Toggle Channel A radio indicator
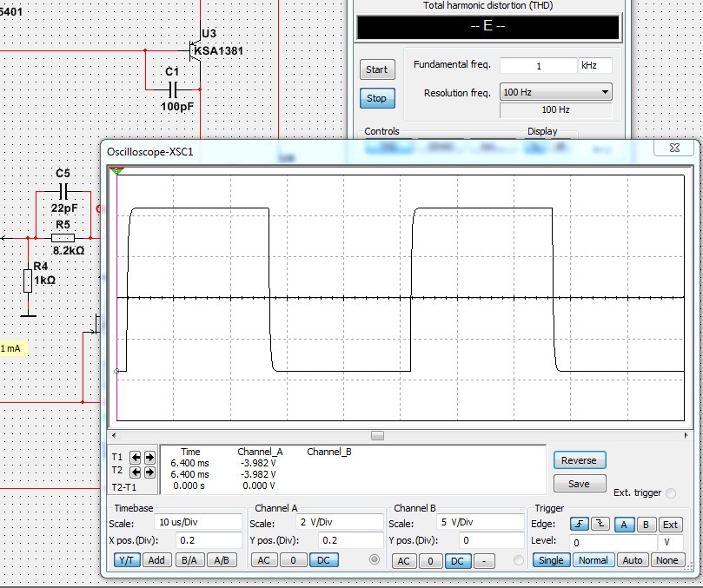The width and height of the screenshot is (703, 588). coord(375,559)
